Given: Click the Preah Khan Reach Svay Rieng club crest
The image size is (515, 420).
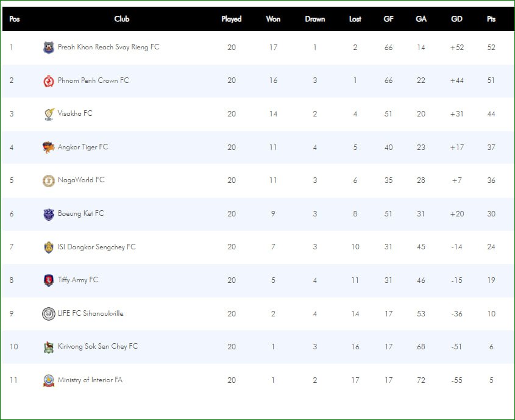Looking at the screenshot, I should [x=49, y=48].
